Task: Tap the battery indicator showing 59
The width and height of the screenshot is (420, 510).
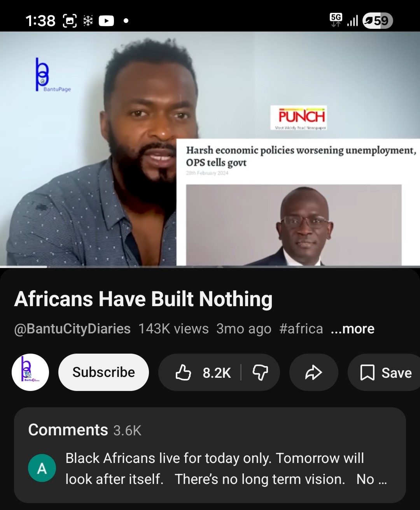Action: [x=377, y=21]
